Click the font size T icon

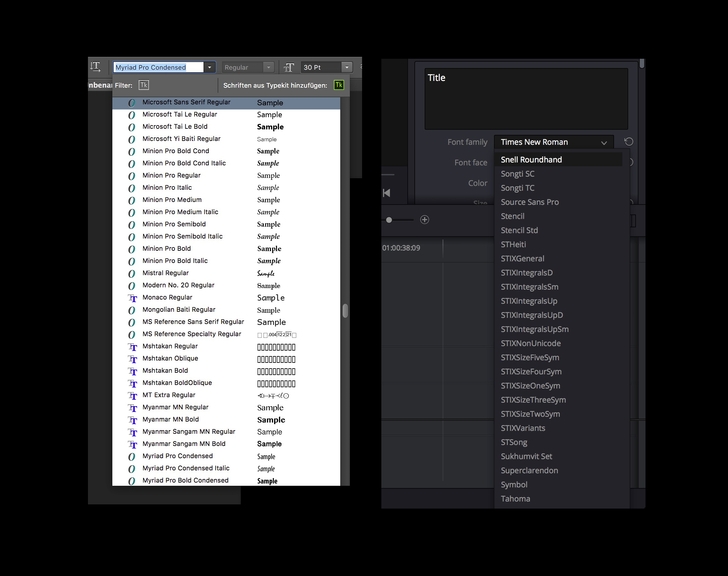(289, 67)
